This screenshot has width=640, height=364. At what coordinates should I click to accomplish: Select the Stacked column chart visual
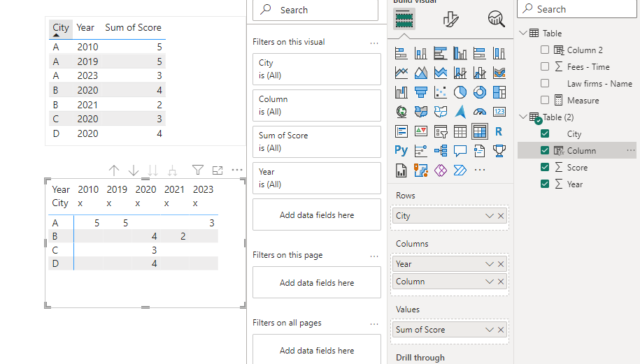421,53
